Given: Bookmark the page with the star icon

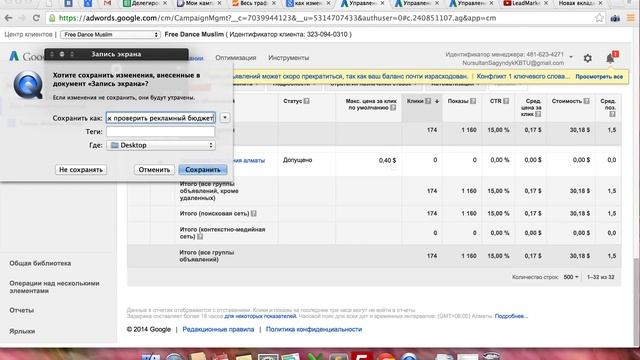Looking at the screenshot, I should click(x=599, y=18).
